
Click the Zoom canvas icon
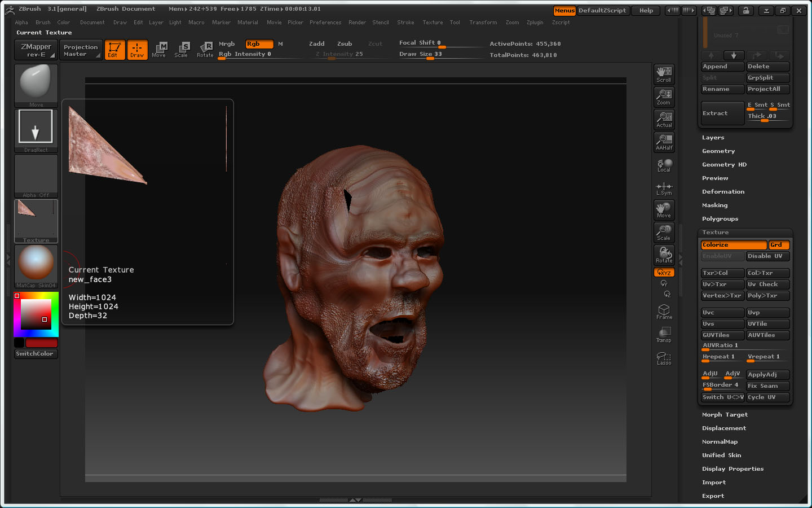click(x=664, y=97)
